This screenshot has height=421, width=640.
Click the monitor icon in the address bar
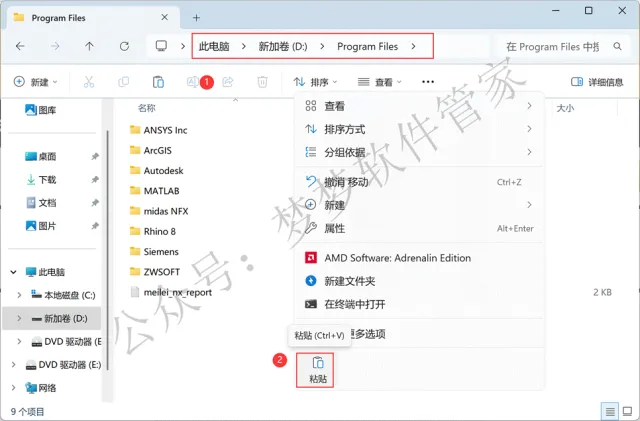(161, 46)
